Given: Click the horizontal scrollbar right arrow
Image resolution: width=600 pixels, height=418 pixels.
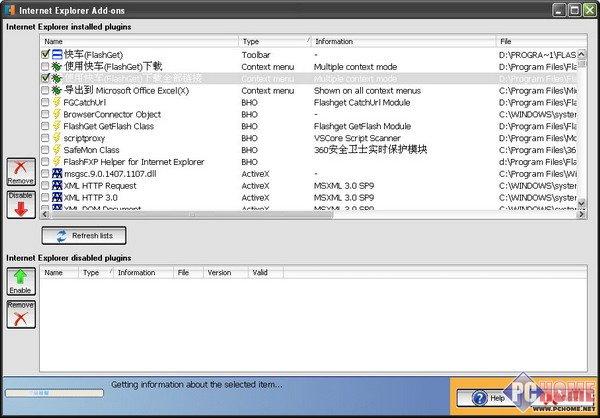Looking at the screenshot, I should [582, 214].
